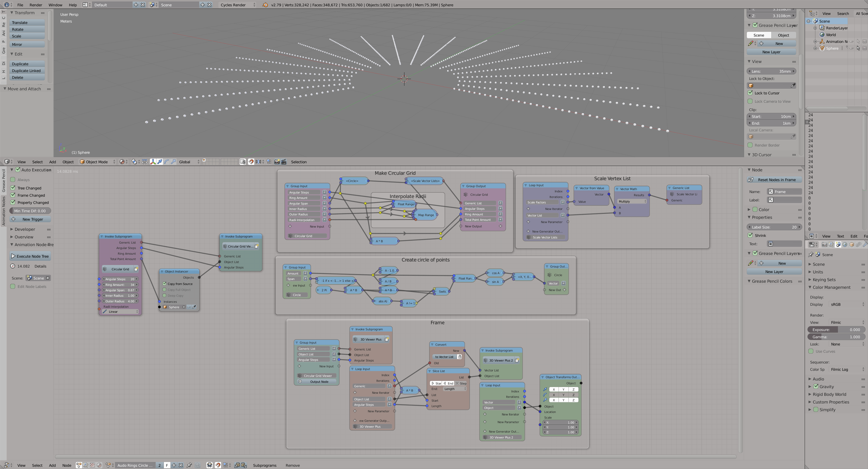Click the Execute Node Tree button
The image size is (868, 469).
(x=30, y=256)
